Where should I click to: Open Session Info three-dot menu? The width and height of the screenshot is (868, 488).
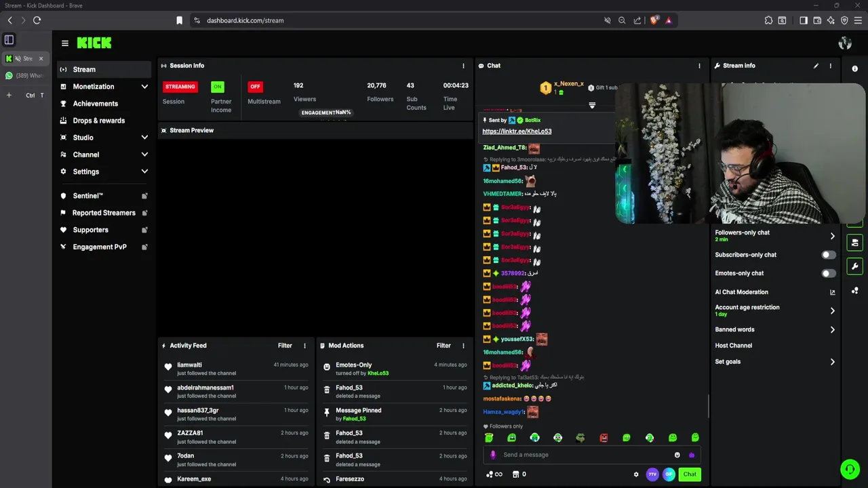[x=464, y=66]
